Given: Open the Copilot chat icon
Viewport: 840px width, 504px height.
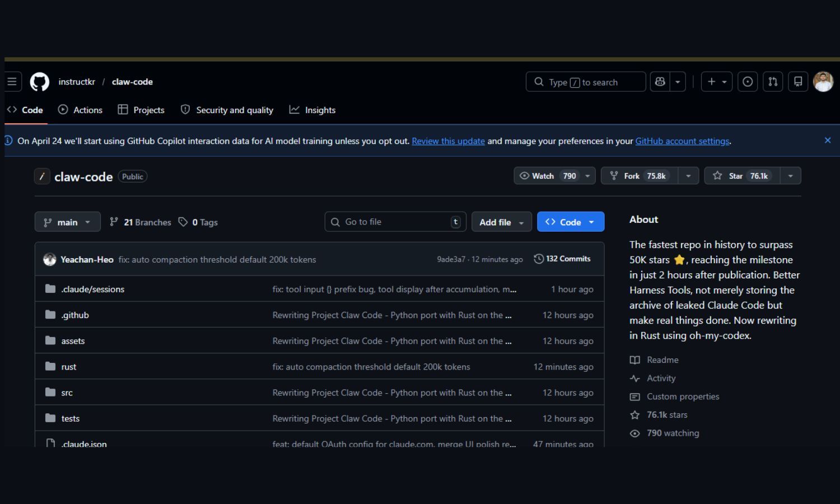Looking at the screenshot, I should [660, 82].
